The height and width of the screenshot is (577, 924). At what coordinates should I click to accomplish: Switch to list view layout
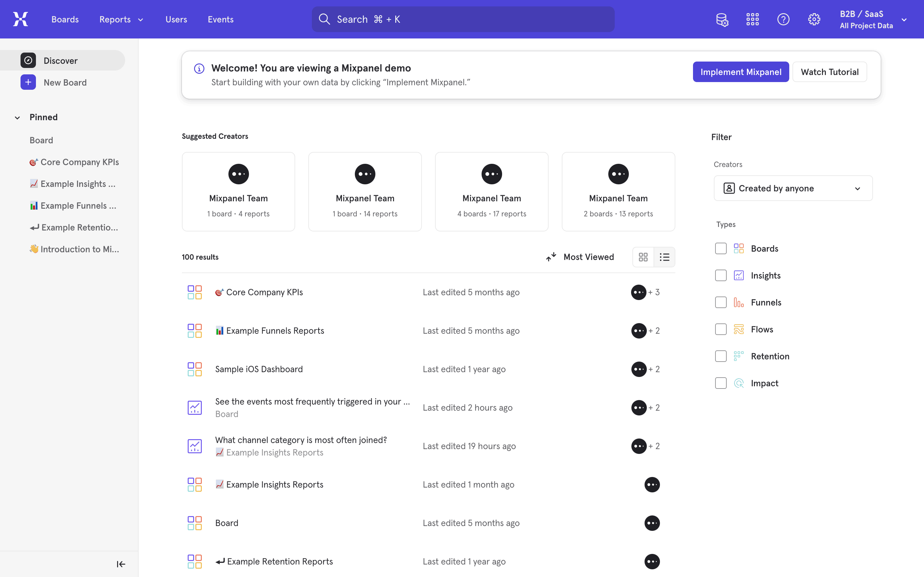664,257
